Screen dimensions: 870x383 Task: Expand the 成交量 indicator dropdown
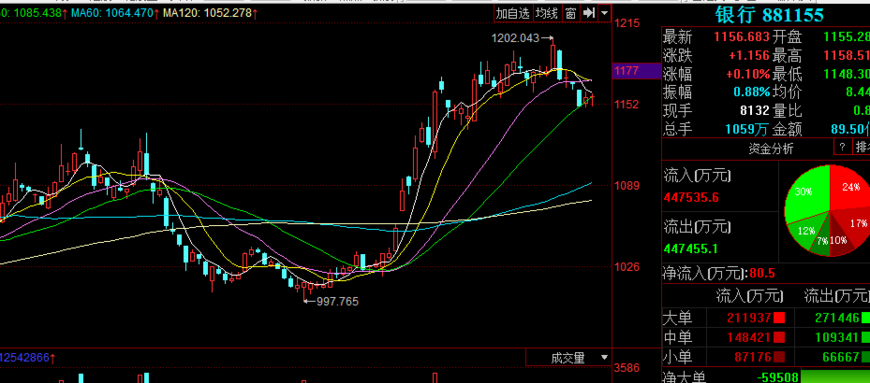(603, 358)
